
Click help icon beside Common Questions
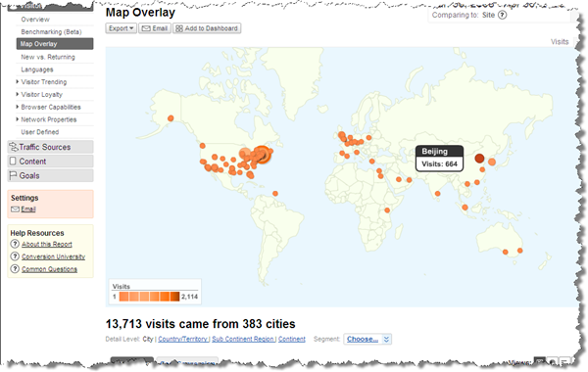click(15, 269)
